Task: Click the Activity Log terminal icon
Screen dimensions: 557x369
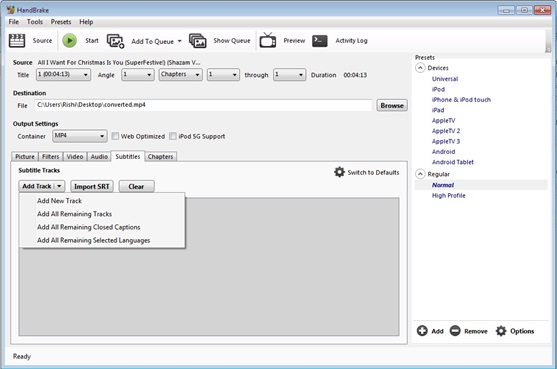Action: (x=320, y=41)
